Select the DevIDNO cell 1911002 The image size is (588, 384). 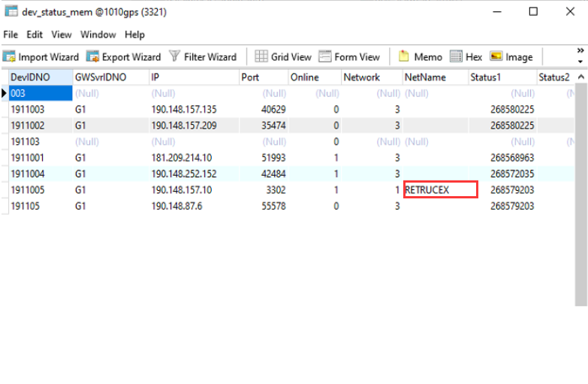[x=41, y=125]
